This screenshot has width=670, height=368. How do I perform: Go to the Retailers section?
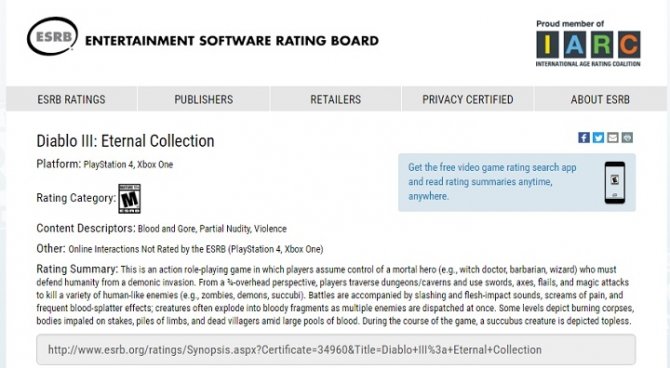point(335,99)
